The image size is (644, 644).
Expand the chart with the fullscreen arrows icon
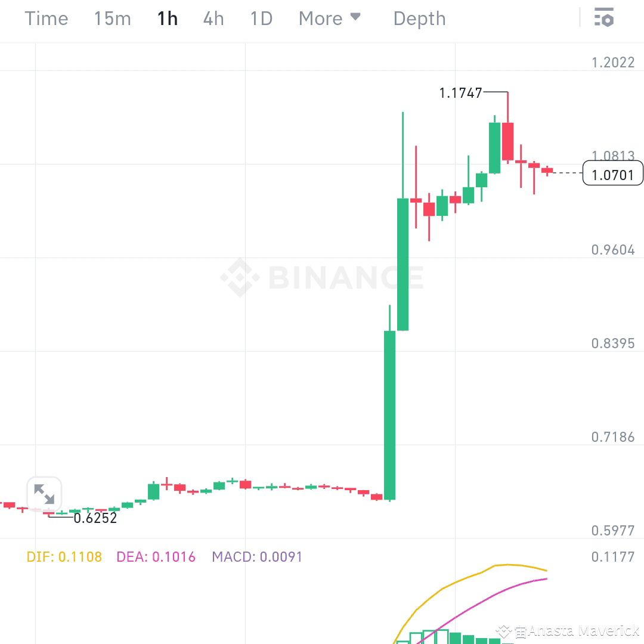point(44,494)
